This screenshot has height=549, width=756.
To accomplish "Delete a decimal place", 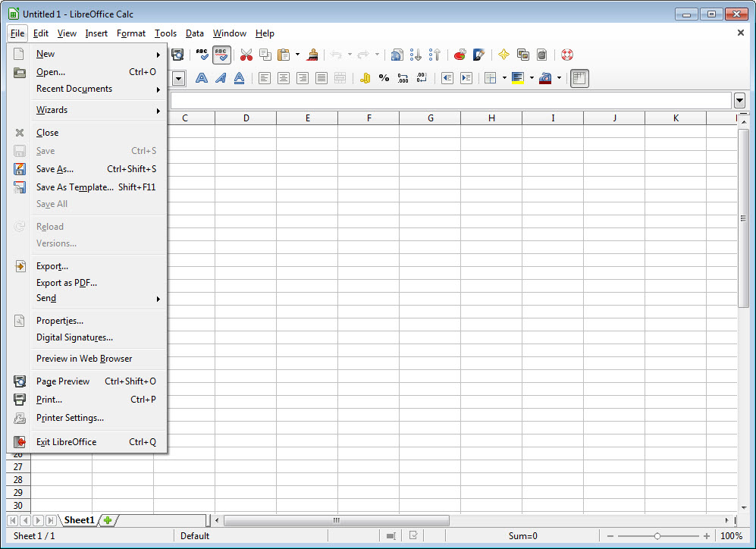I will 422,78.
